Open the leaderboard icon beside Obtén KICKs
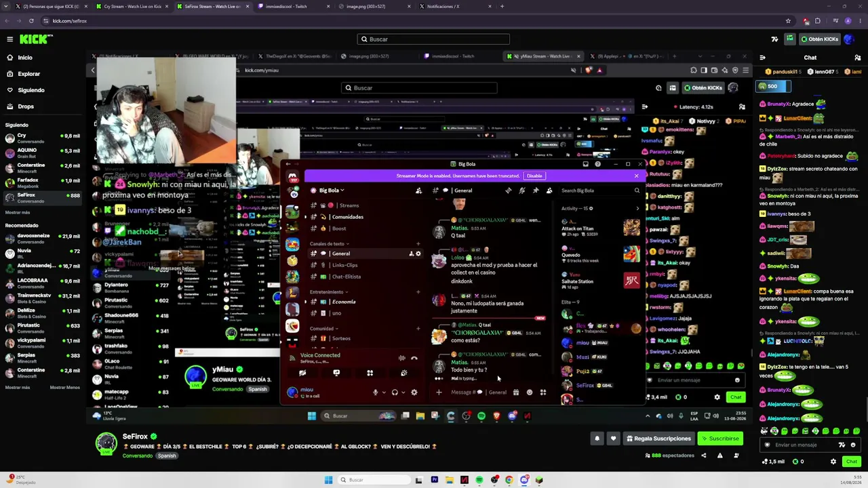The height and width of the screenshot is (488, 868). click(789, 39)
